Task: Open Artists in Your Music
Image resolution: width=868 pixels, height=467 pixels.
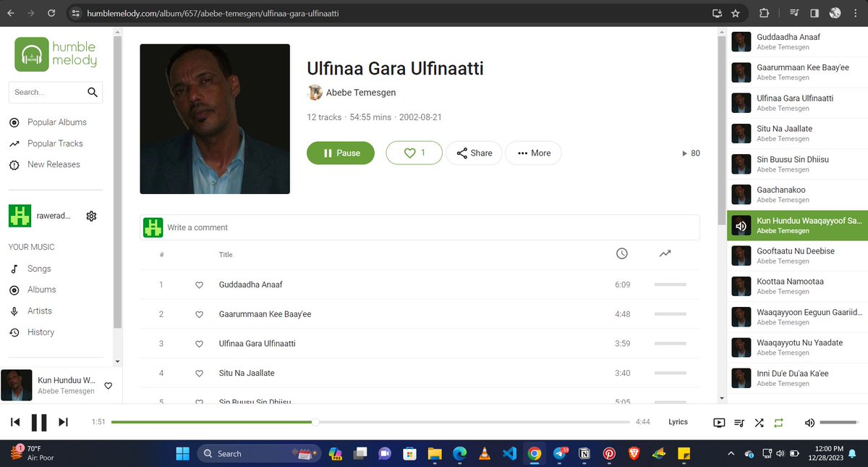Action: point(40,311)
